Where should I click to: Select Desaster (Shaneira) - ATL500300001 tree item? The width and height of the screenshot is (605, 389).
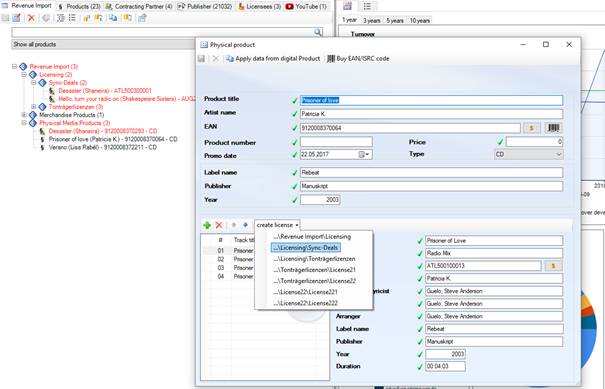click(x=105, y=91)
